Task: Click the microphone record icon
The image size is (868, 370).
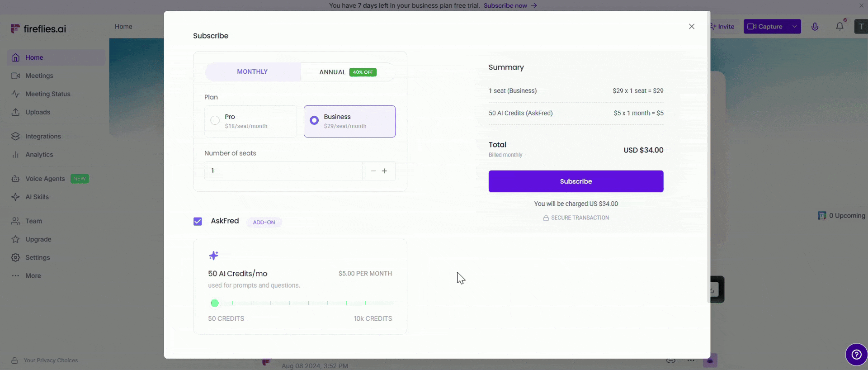Action: pyautogui.click(x=815, y=27)
